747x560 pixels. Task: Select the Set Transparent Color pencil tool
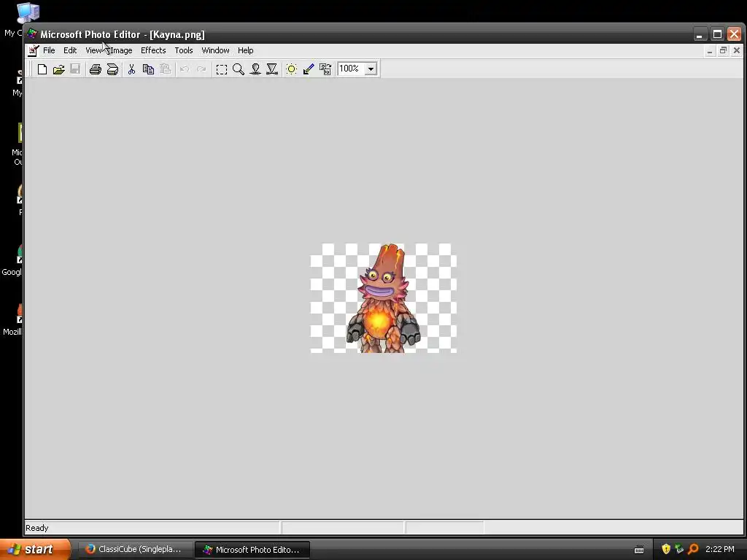tap(309, 69)
